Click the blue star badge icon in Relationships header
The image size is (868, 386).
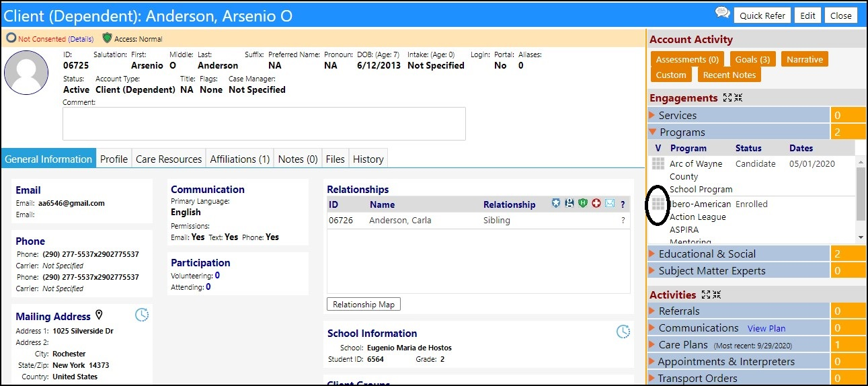pyautogui.click(x=556, y=204)
